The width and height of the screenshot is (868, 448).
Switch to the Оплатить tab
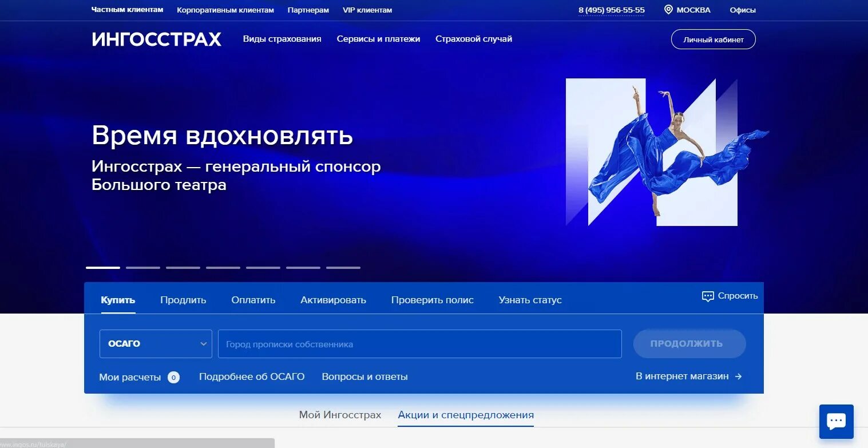[x=253, y=300]
